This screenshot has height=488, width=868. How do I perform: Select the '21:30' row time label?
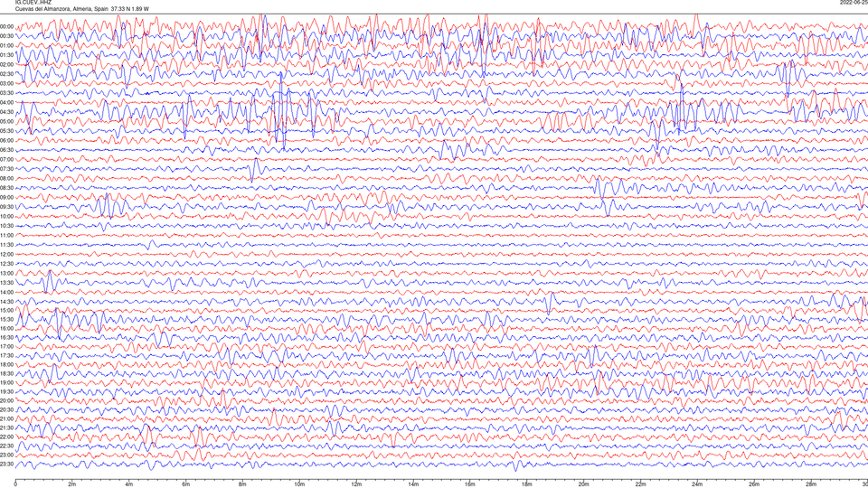pos(6,427)
